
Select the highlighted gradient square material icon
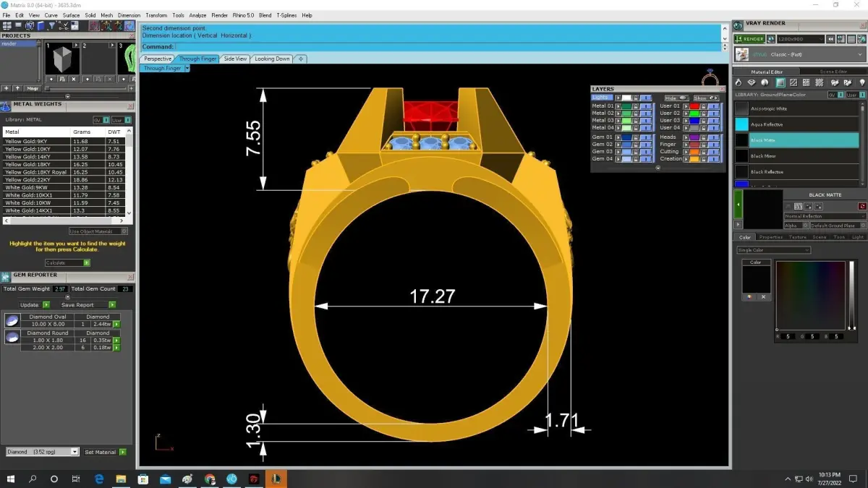(780, 82)
